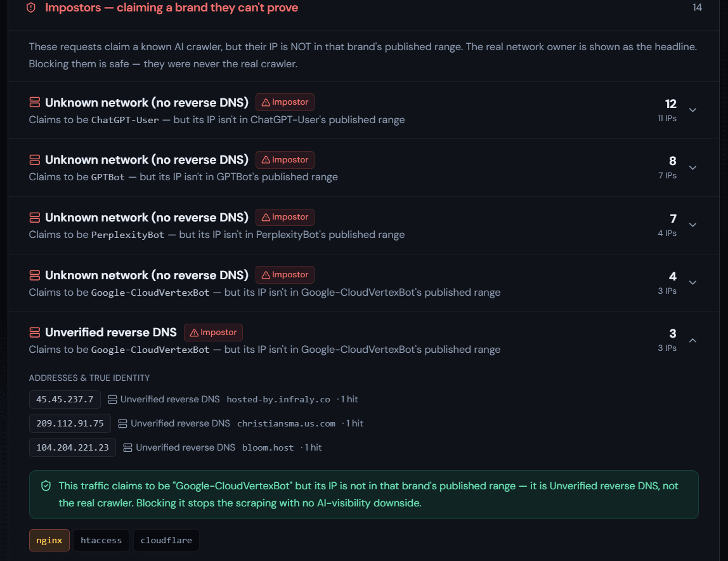Click the Impostor badge on the GPTBot row
The image size is (728, 561).
coord(285,160)
